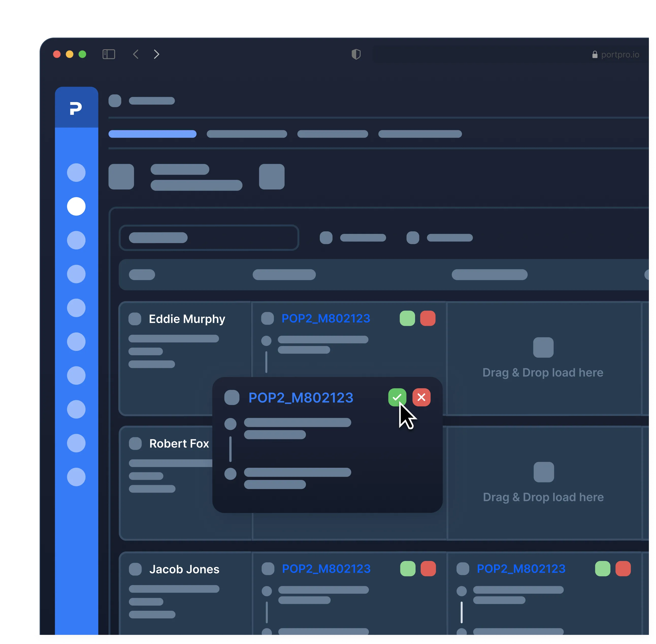The height and width of the screenshot is (644, 656).
Task: Go forward with browser forward arrow
Action: [156, 54]
